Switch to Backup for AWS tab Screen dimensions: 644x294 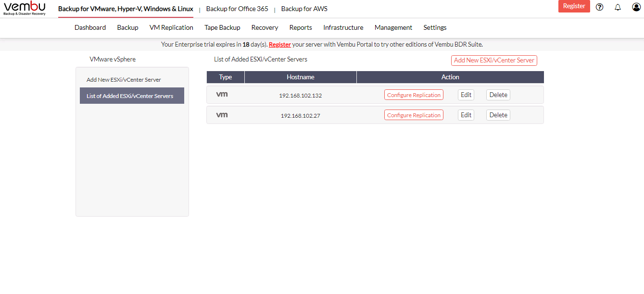(304, 9)
